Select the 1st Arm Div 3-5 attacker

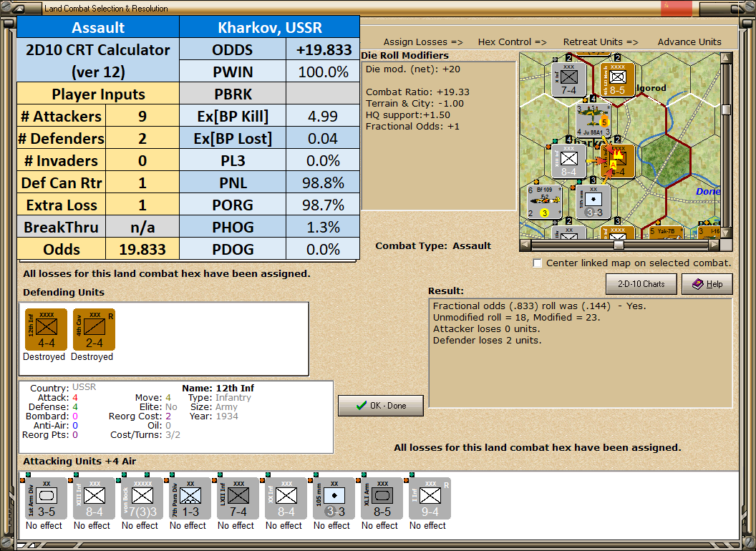point(46,499)
